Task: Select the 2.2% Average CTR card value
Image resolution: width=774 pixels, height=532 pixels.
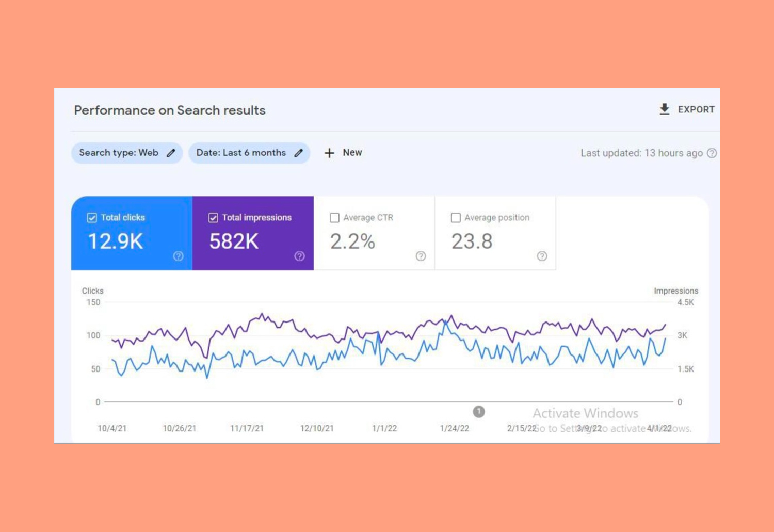Action: (352, 241)
